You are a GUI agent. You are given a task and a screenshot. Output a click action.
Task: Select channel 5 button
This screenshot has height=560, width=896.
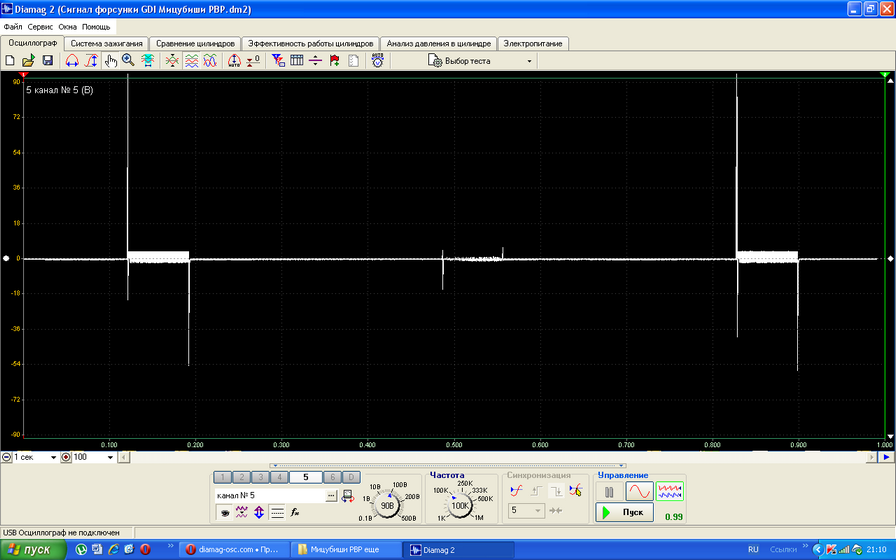(x=306, y=477)
